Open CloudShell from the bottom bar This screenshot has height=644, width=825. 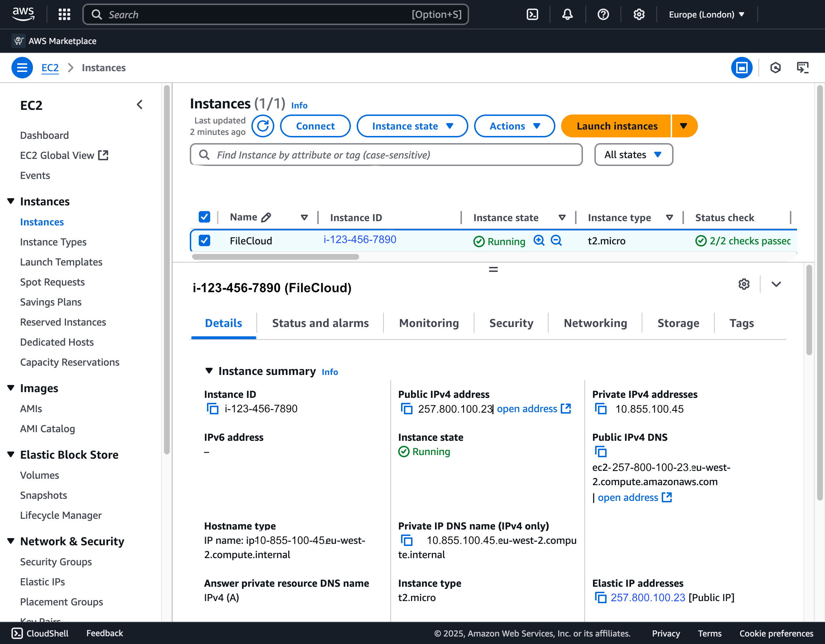pos(40,633)
